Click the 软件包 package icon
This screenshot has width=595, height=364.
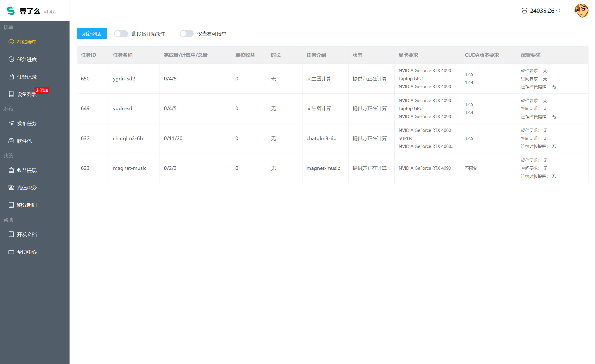point(11,141)
